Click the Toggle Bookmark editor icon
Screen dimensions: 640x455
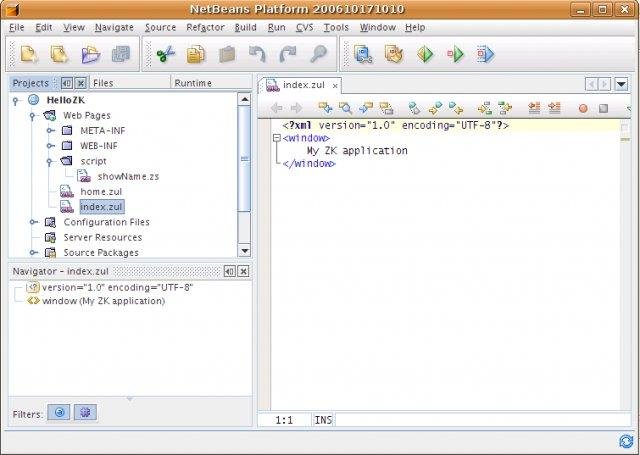[415, 108]
